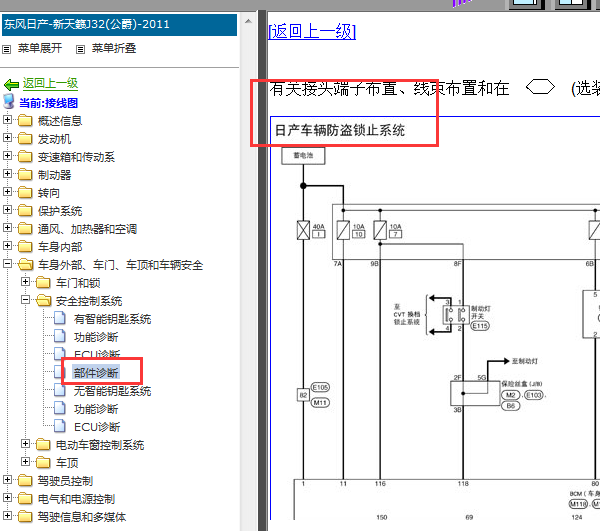This screenshot has width=600, height=531.
Task: Open the 无智能钥匙系统 item
Action: (x=112, y=391)
